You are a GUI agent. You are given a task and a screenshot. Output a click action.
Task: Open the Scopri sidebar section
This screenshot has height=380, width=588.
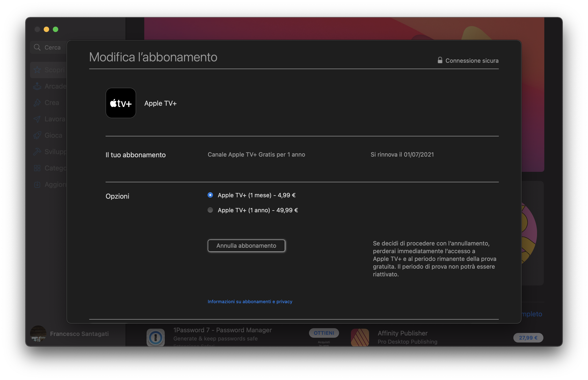click(48, 70)
